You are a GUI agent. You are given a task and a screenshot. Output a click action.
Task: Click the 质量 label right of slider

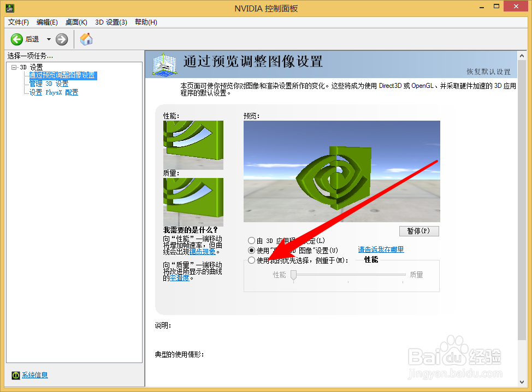(x=416, y=275)
